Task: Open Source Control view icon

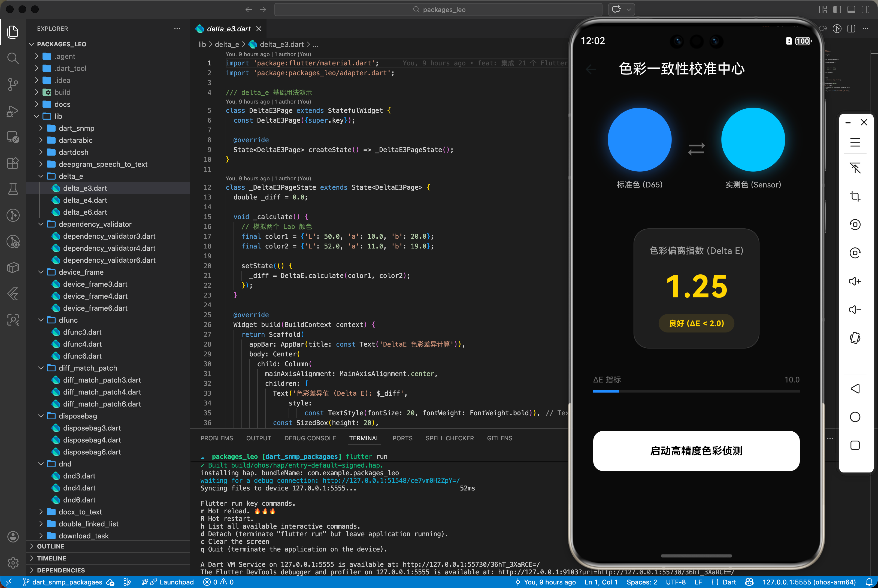Action: point(13,84)
